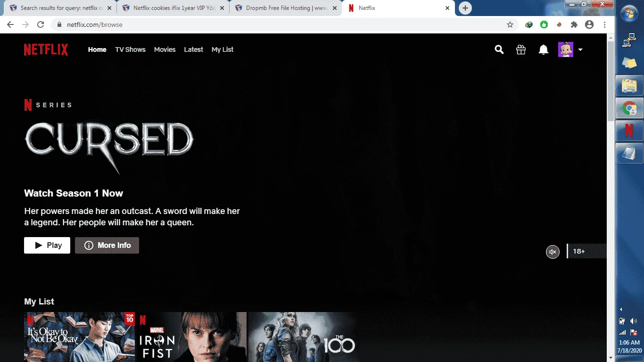Click the My List row heading
The image size is (644, 362).
pos(39,302)
